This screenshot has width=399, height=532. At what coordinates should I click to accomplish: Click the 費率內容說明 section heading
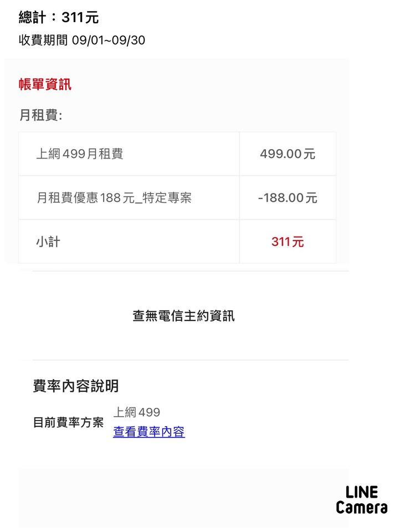coord(76,386)
